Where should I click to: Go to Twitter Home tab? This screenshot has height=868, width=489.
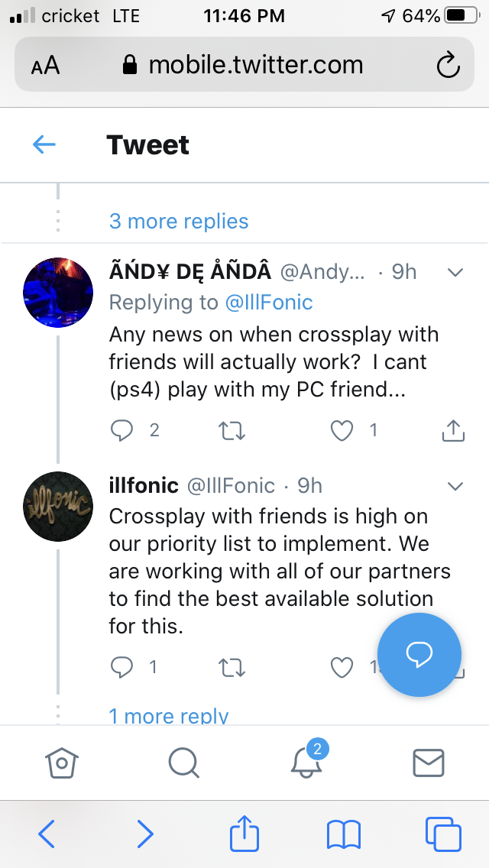(x=62, y=762)
